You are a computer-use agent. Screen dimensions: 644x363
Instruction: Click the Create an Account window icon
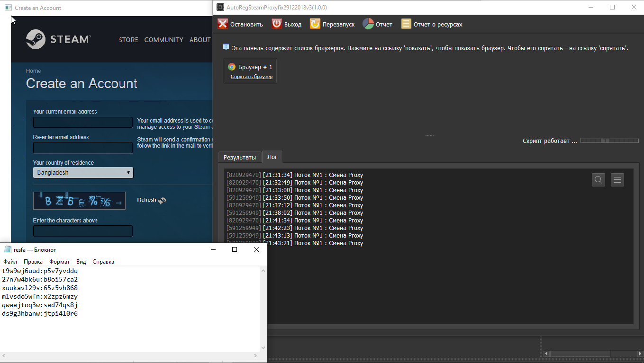coord(8,8)
